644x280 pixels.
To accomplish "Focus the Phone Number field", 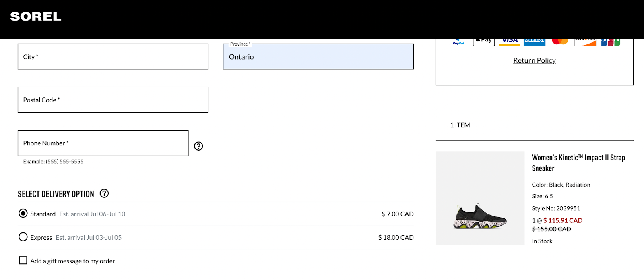I will pyautogui.click(x=103, y=143).
